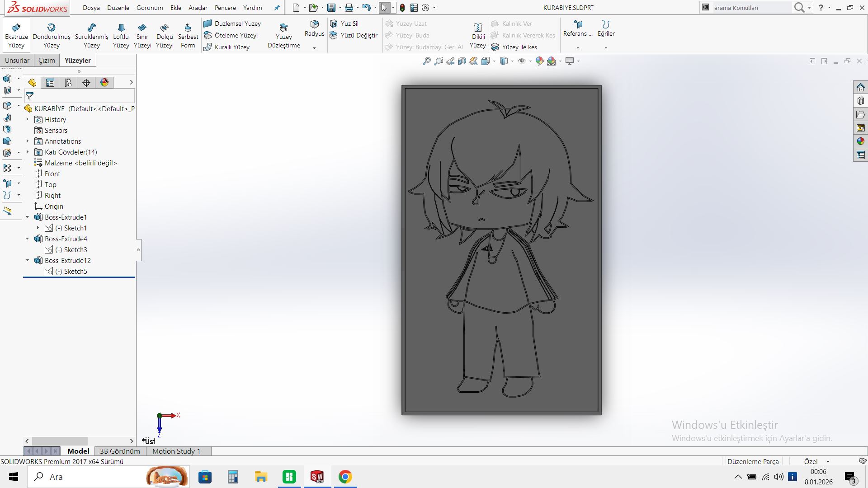Select Dikili Yüzey knit surface tool
Screen dimensions: 868x488
point(478,35)
